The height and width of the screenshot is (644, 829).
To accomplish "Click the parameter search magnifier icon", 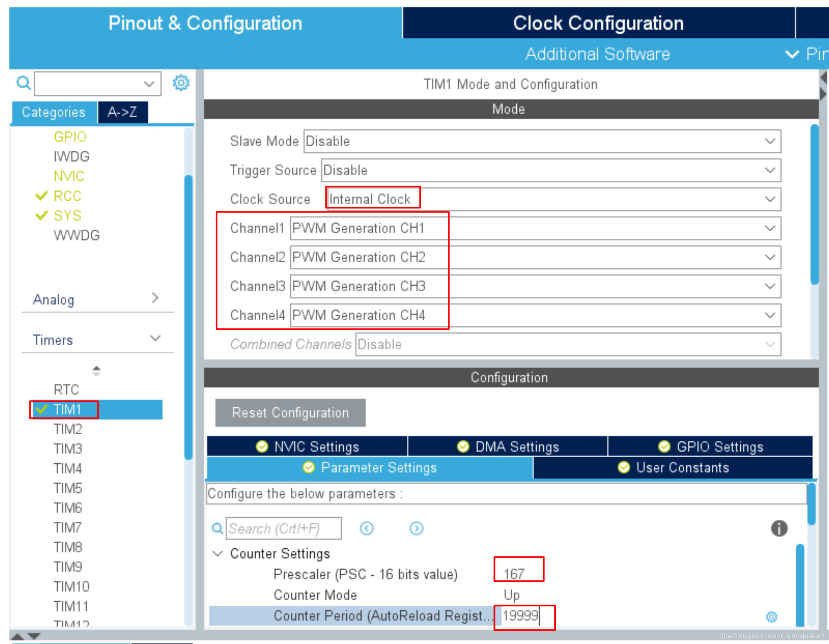I will point(217,528).
